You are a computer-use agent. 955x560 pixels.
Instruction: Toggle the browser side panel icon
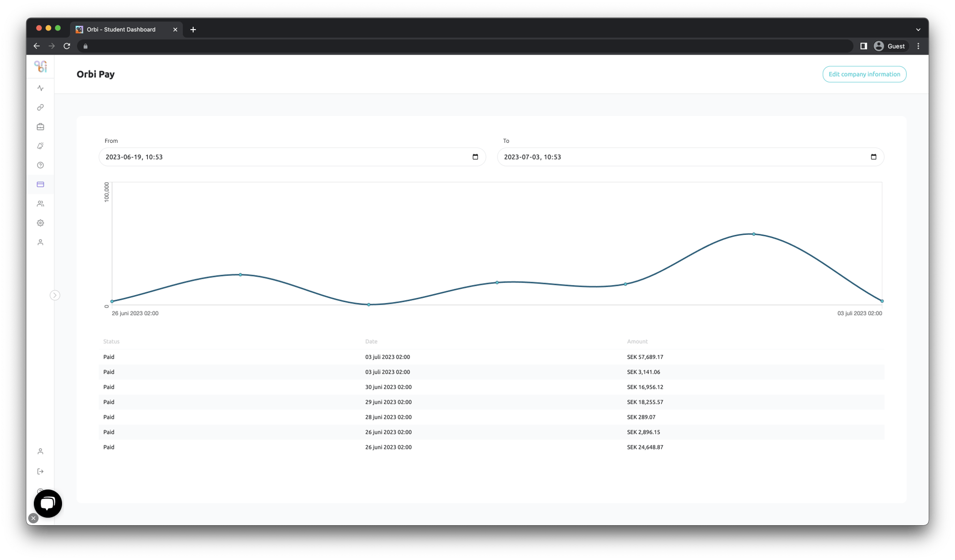863,46
